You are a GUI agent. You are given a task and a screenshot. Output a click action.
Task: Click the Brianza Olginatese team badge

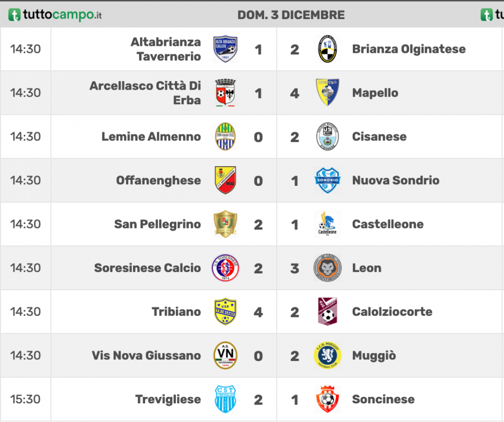[x=327, y=49]
